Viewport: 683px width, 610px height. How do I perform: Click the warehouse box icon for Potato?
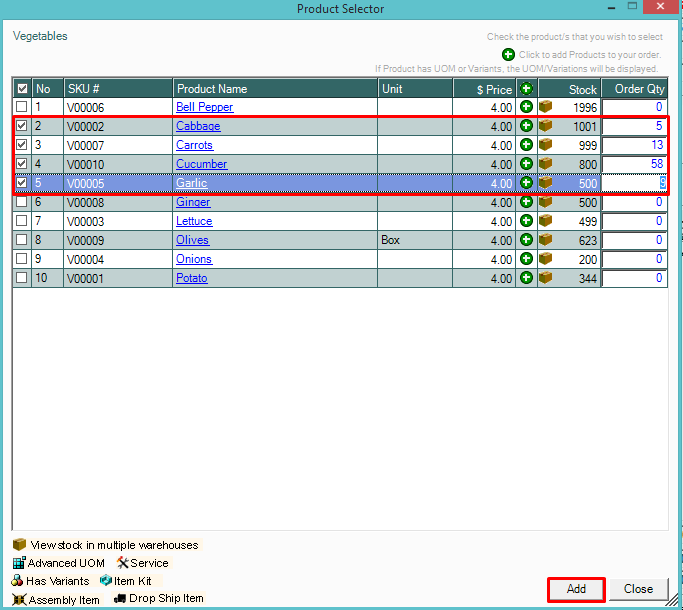(x=546, y=278)
